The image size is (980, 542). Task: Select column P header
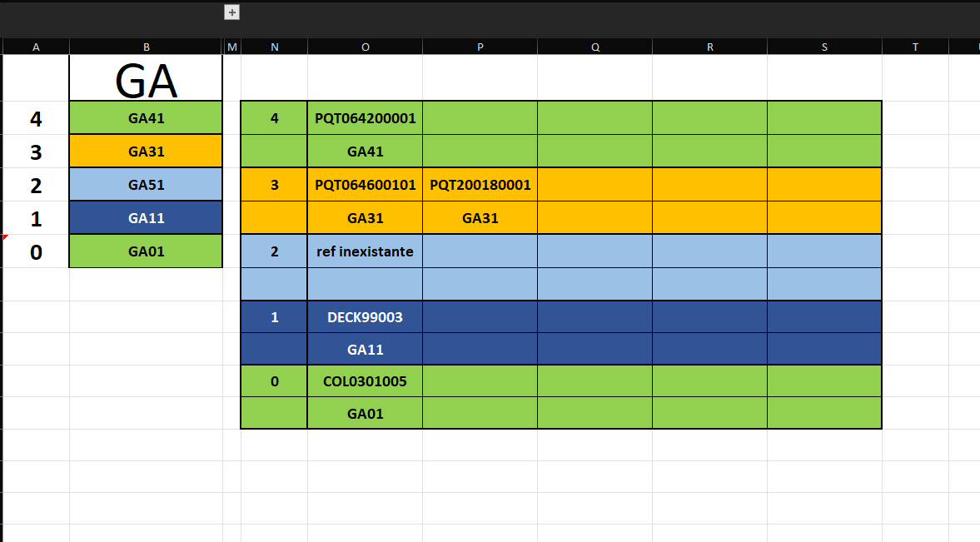(480, 47)
